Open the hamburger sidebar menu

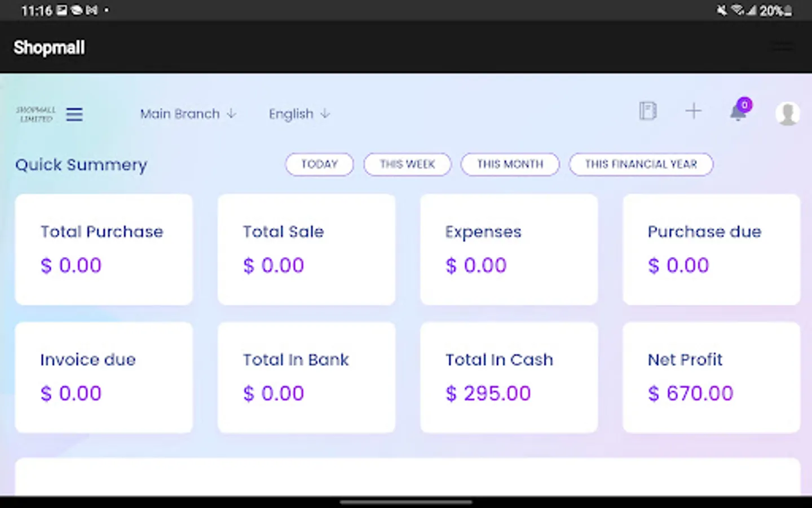(74, 115)
